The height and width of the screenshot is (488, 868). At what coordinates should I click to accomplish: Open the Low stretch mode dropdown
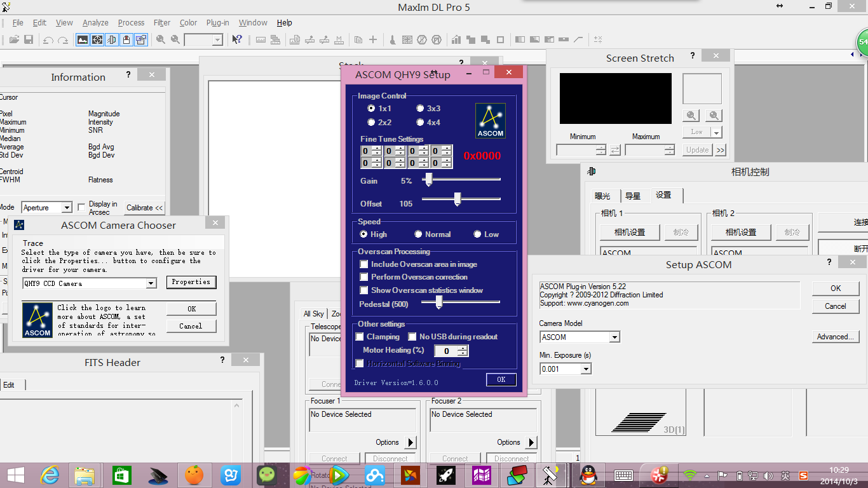tap(716, 132)
